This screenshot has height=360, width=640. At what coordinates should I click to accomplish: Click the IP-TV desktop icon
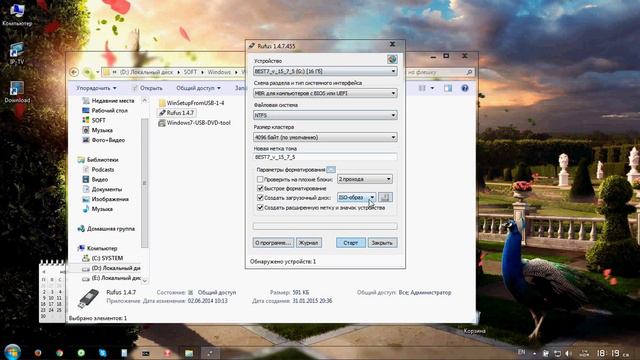pos(17,53)
